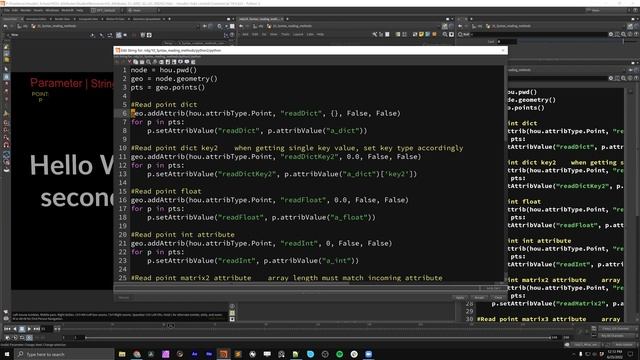Click the Motion FX View tab in left pane
This screenshot has height=360, width=640.
coord(116,19)
